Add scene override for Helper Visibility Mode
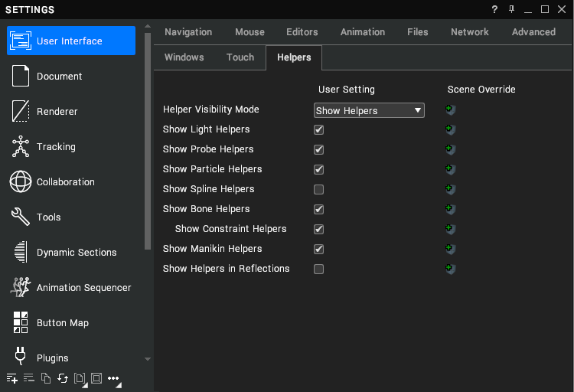Image resolution: width=574 pixels, height=392 pixels. 451,110
